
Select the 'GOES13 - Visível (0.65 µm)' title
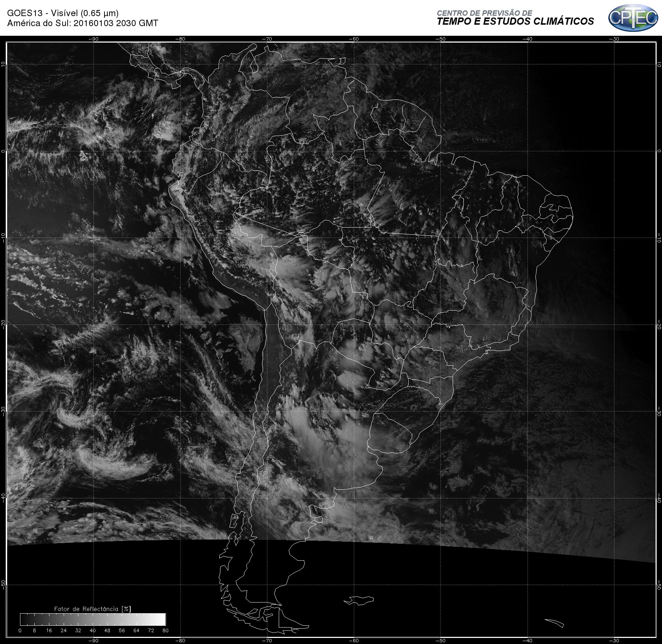pos(63,13)
